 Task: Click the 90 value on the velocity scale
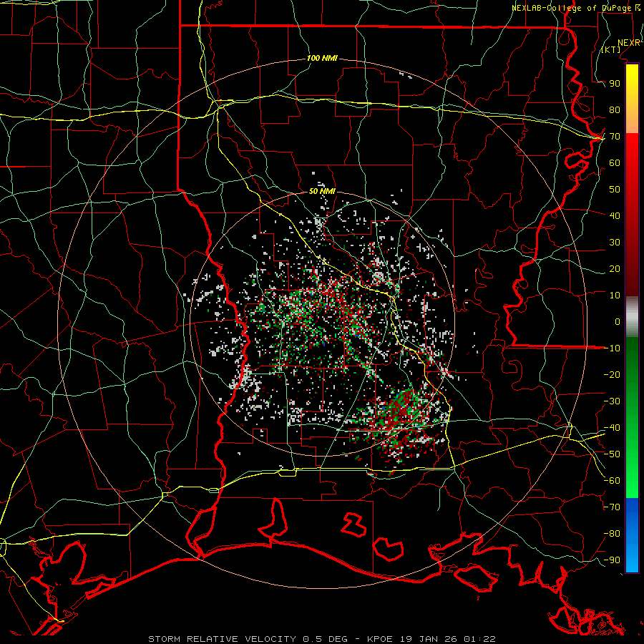click(615, 84)
